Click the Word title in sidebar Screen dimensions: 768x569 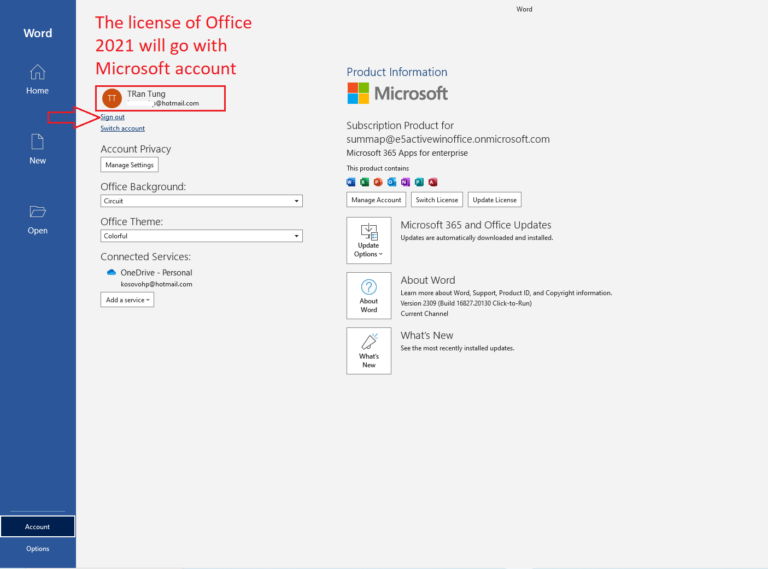pos(38,33)
